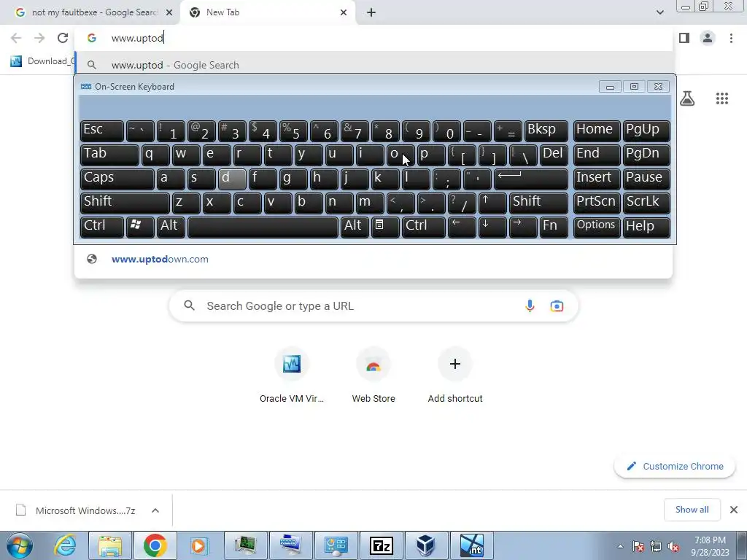
Task: Open the Google apps grid
Action: [x=722, y=98]
